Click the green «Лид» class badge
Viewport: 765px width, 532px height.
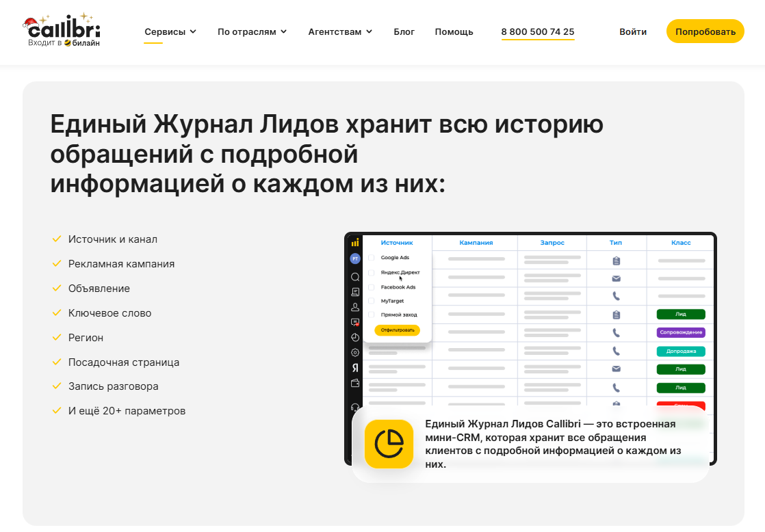tap(682, 315)
